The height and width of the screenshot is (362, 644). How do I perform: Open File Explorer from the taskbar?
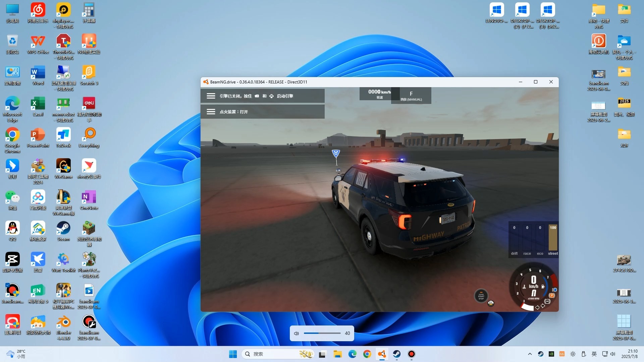(x=337, y=354)
